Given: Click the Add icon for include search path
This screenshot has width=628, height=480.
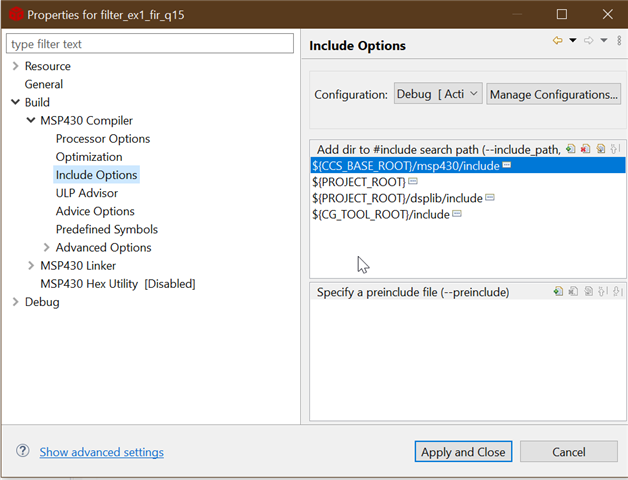Looking at the screenshot, I should point(570,149).
